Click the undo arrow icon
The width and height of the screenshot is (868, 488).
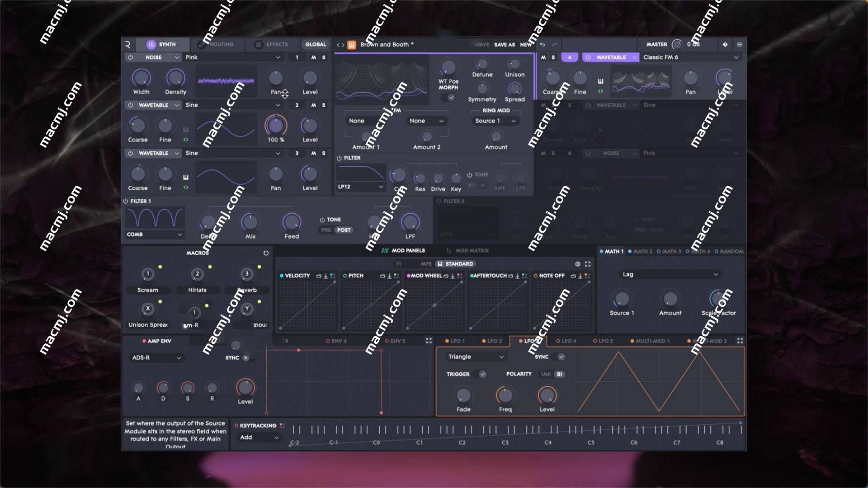[542, 44]
